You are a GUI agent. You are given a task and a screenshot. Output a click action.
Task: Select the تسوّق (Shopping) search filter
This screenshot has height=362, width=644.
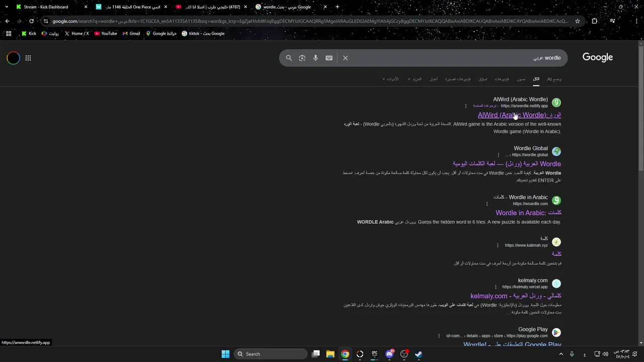coord(483,79)
